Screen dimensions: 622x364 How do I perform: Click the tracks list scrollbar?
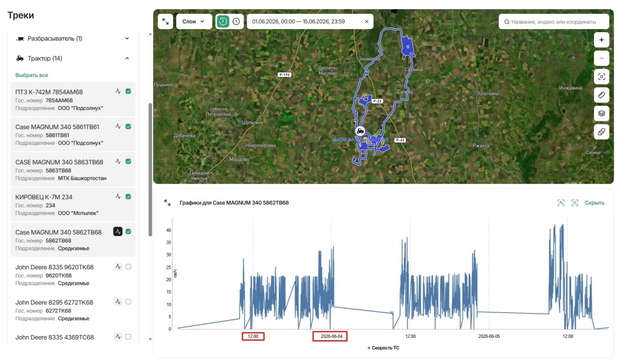(150, 169)
